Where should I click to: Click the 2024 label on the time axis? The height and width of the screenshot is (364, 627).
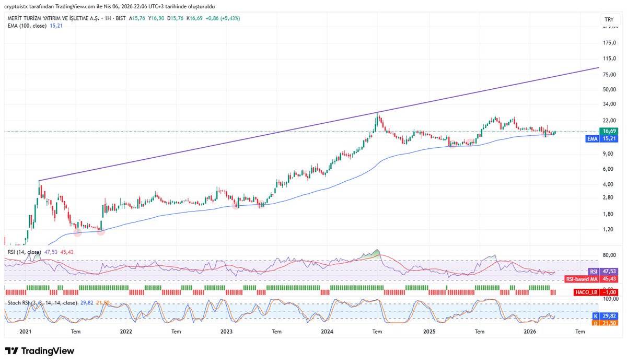[x=327, y=332]
